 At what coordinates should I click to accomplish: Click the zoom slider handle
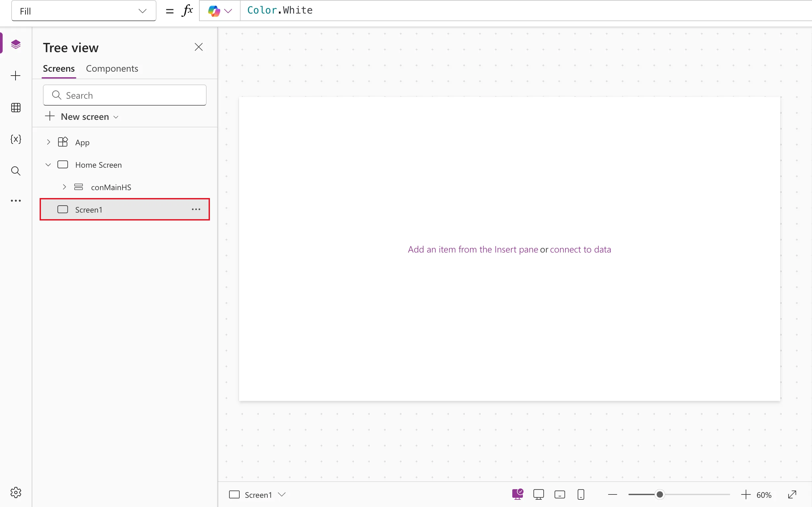click(x=660, y=494)
